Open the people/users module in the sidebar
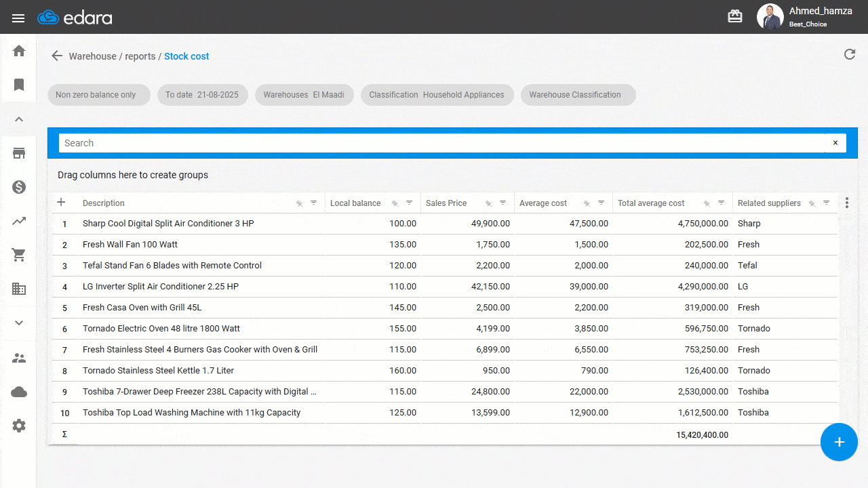Screen dimensions: 868x488 pyautogui.click(x=19, y=358)
